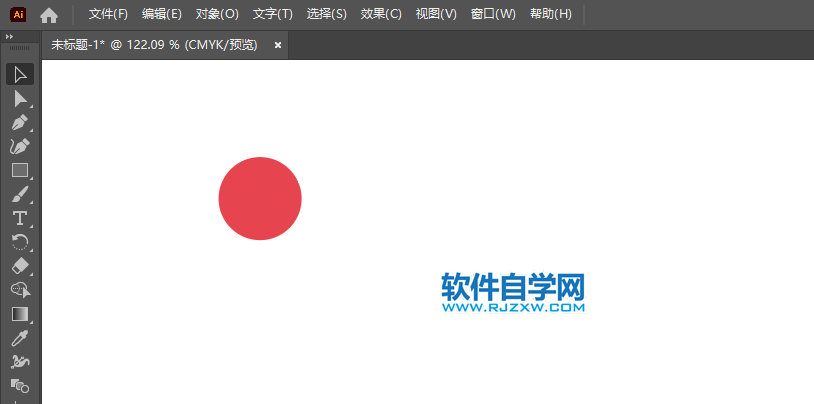Viewport: 814px width, 404px height.
Task: Select the Eyedropper tool
Action: [20, 338]
